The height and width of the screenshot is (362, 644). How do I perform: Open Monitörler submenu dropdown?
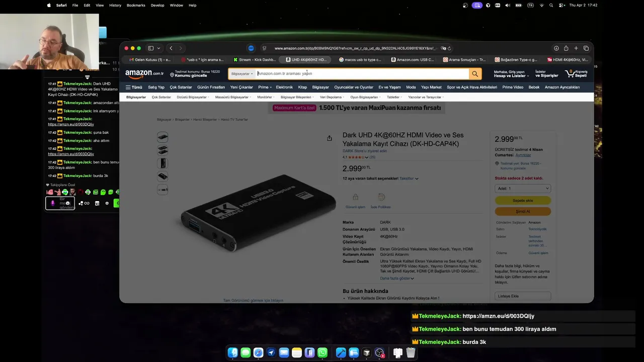(x=266, y=97)
